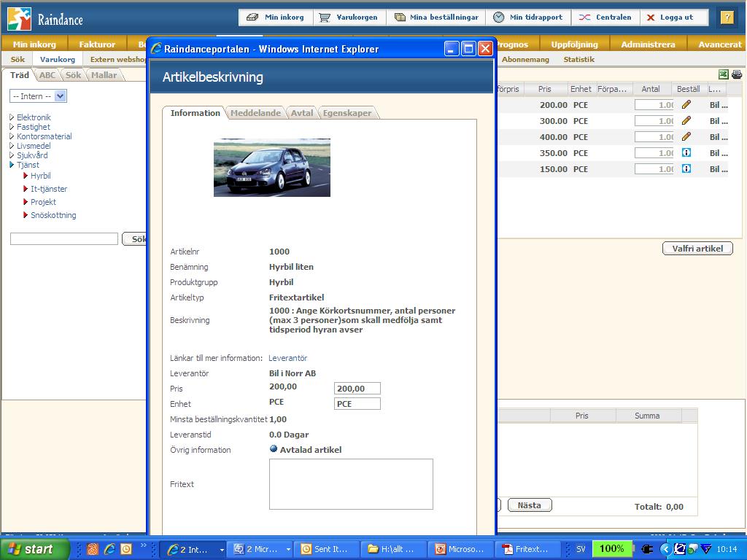Open Varukorgen from the top toolbar
Viewport: 747px width, 560px height.
(349, 17)
